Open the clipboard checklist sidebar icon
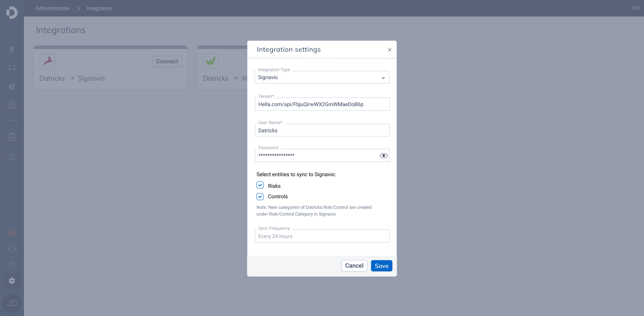Image resolution: width=644 pixels, height=316 pixels. 12,137
